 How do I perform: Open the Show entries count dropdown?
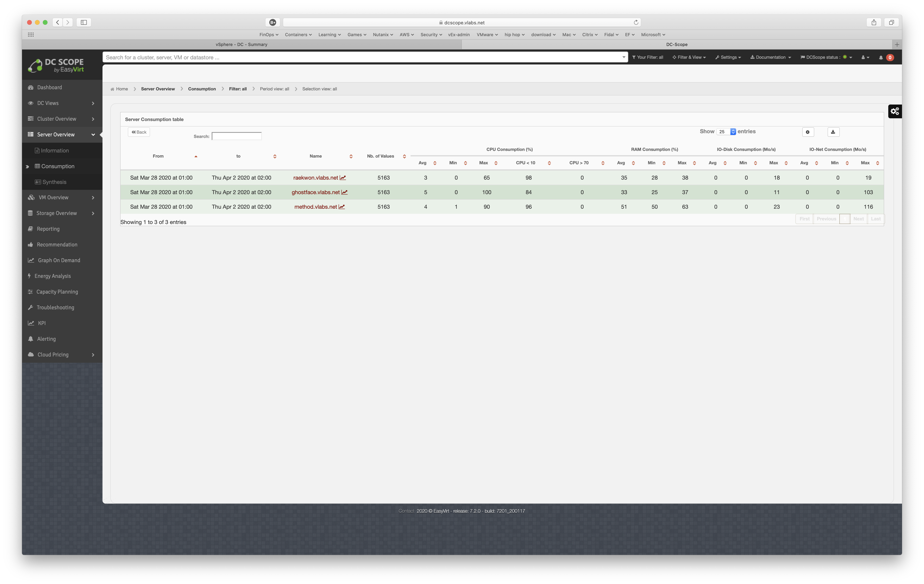[x=726, y=132]
